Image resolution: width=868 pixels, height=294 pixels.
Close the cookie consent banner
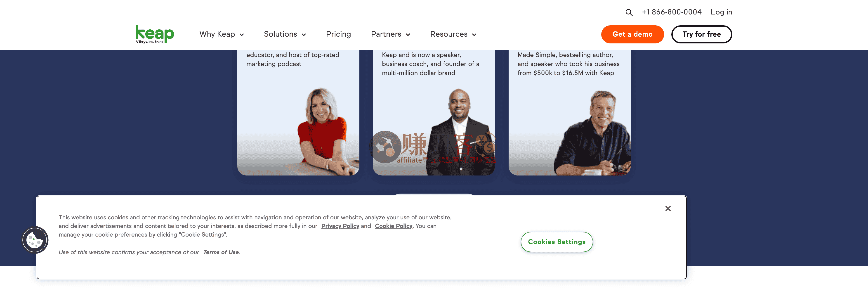click(x=668, y=208)
